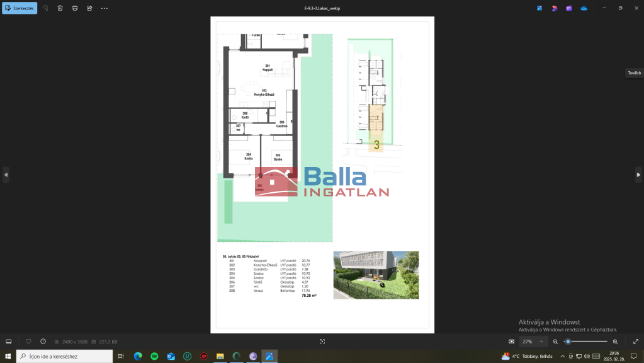
Task: Delete the image with the trash icon
Action: [60, 8]
